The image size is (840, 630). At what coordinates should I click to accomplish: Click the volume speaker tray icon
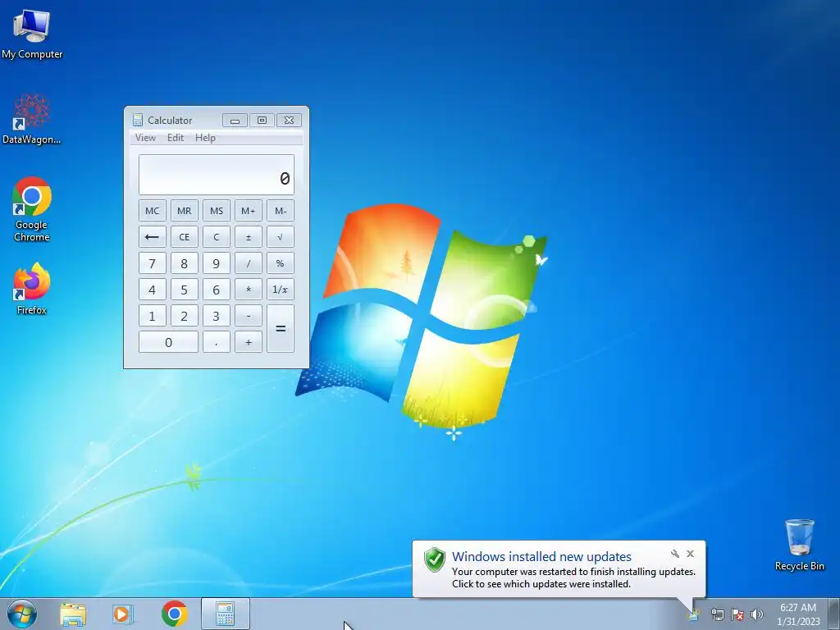point(757,614)
